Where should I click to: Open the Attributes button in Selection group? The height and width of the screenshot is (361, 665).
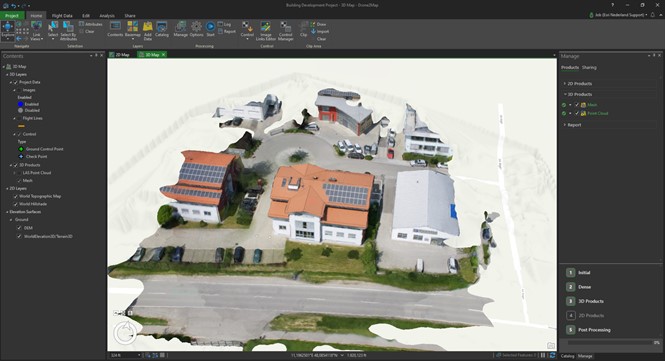point(90,24)
